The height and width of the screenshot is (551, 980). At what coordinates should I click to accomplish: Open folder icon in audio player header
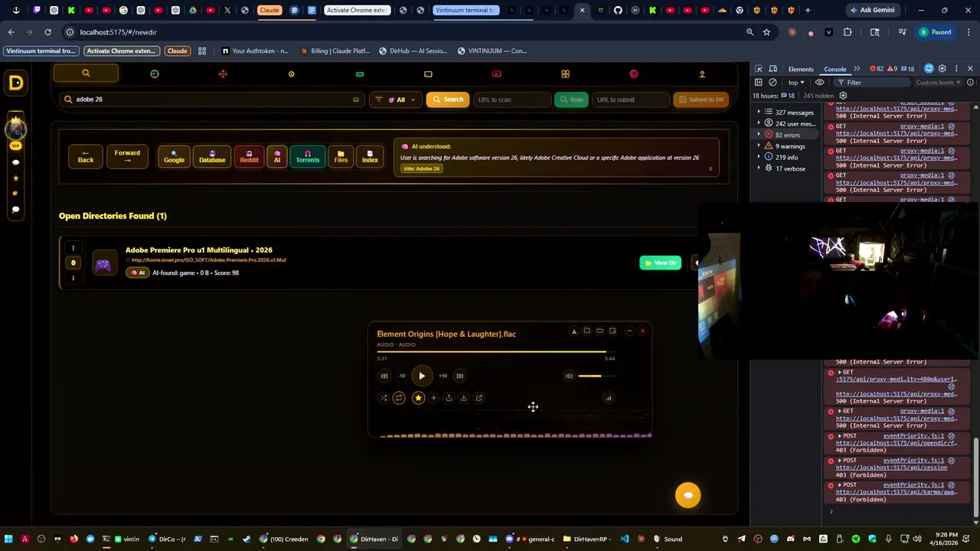pyautogui.click(x=587, y=331)
